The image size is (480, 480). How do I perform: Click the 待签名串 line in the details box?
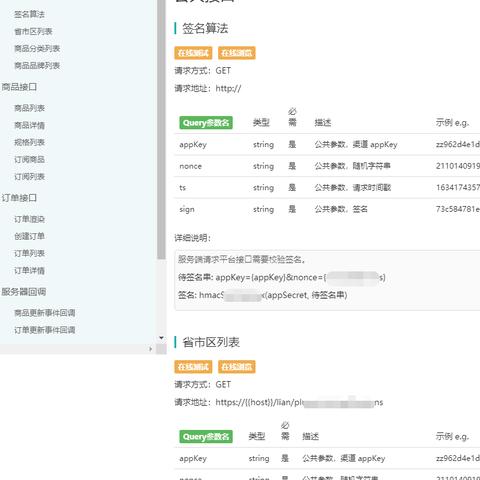[282, 277]
